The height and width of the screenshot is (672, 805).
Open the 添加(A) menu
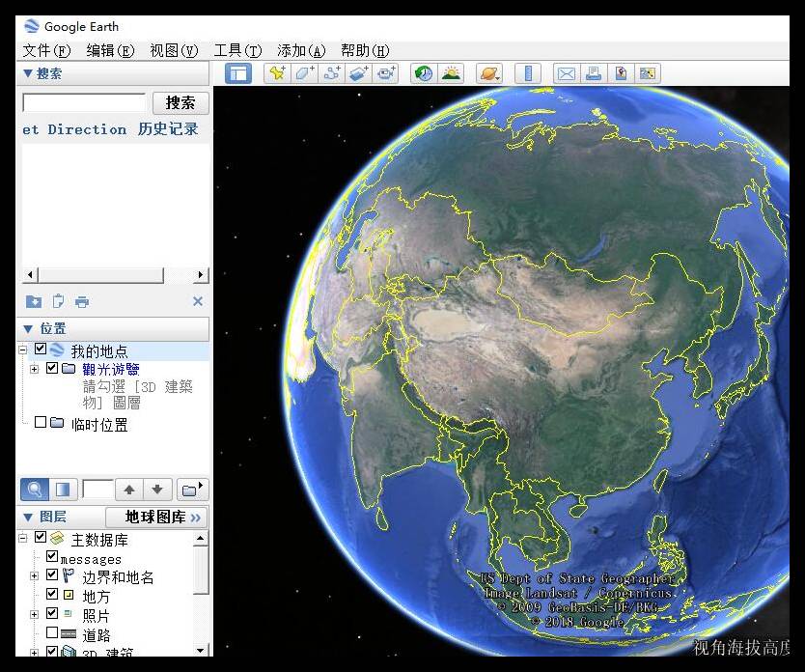tap(301, 51)
